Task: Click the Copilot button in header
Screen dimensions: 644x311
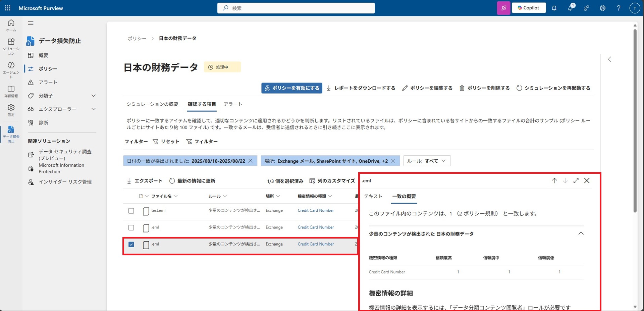Action: click(529, 8)
